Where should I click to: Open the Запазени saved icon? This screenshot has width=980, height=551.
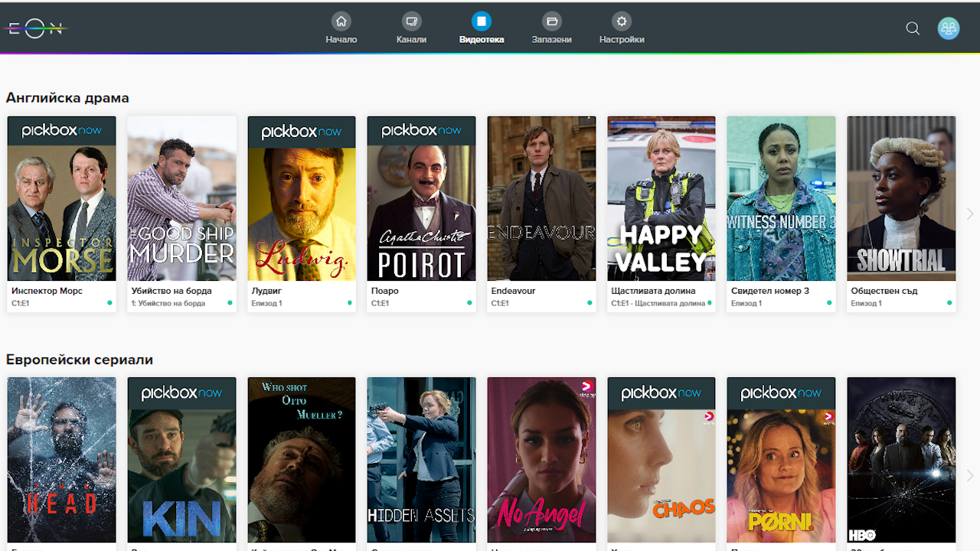[552, 21]
